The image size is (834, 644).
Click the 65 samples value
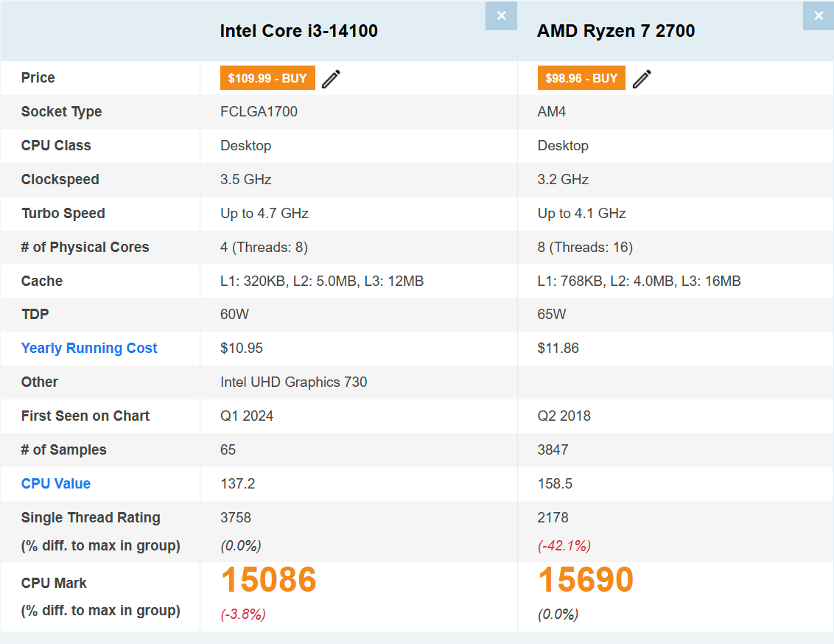point(228,450)
